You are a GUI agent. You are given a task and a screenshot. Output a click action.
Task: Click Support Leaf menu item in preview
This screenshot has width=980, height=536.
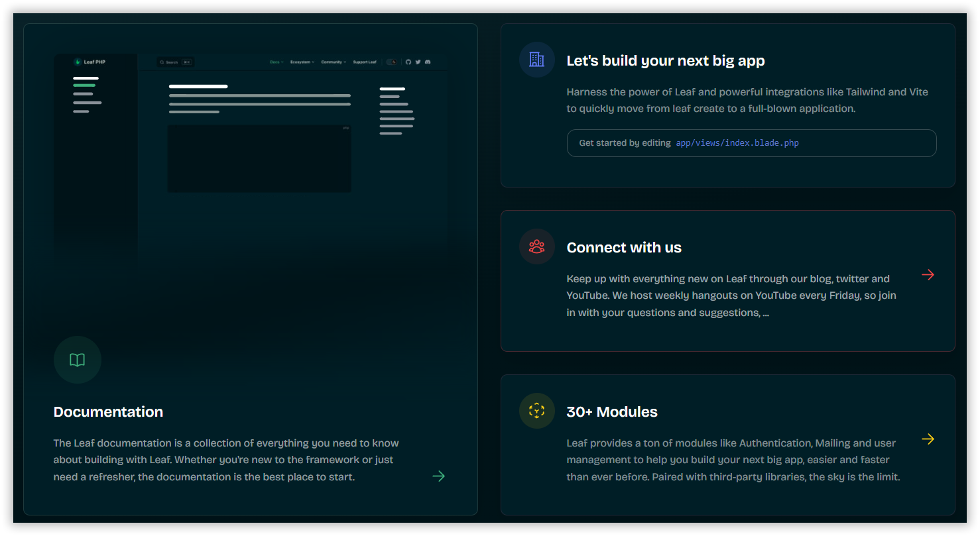364,62
